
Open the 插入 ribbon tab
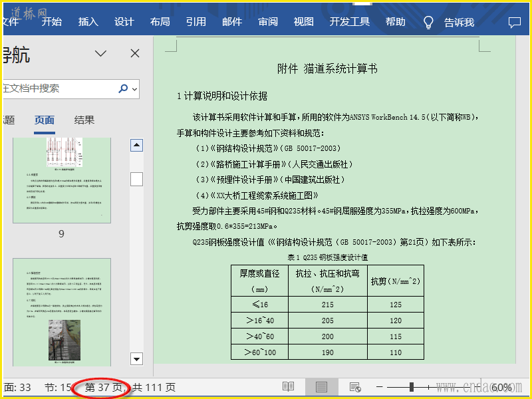click(x=88, y=22)
